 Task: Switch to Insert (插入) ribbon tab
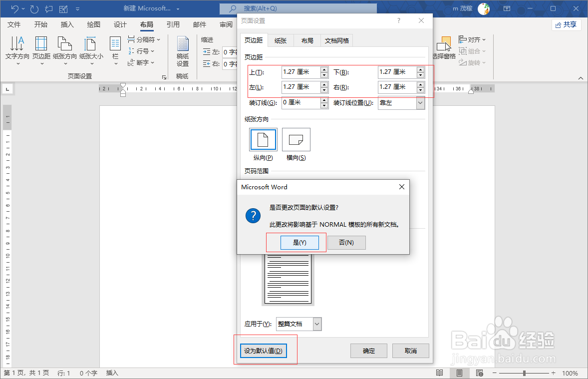(x=67, y=25)
